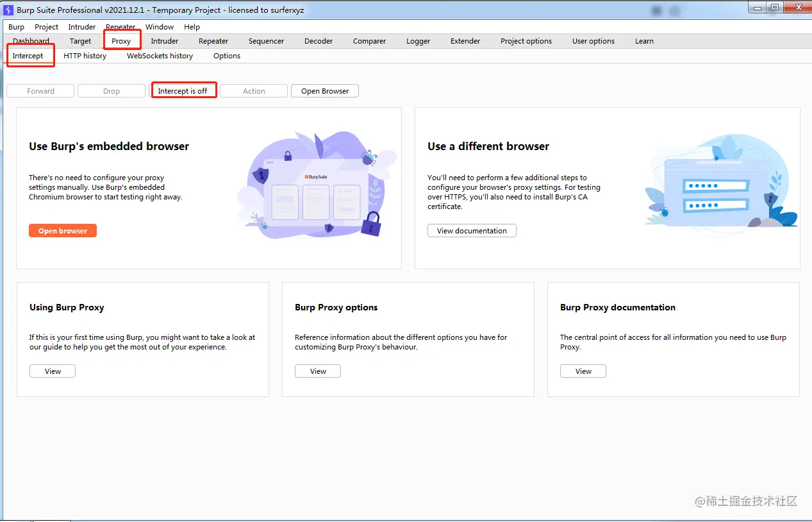Click the Burp Proxy options heading
The width and height of the screenshot is (812, 522).
pyautogui.click(x=336, y=307)
